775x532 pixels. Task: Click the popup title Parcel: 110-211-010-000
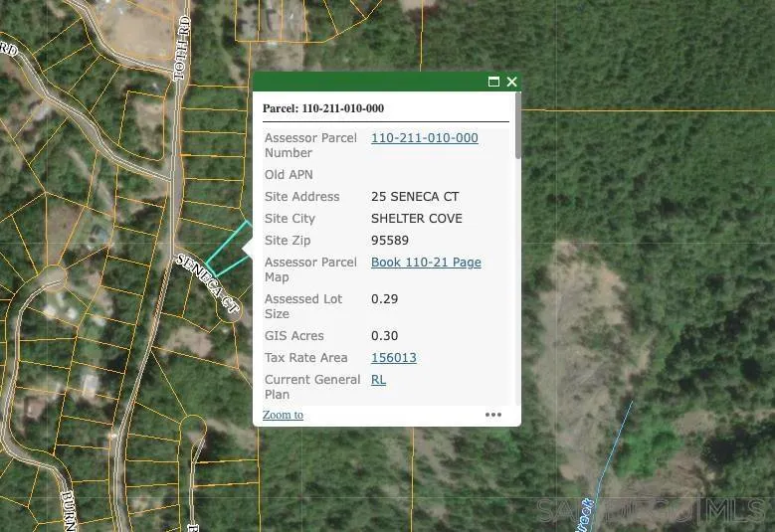[323, 108]
